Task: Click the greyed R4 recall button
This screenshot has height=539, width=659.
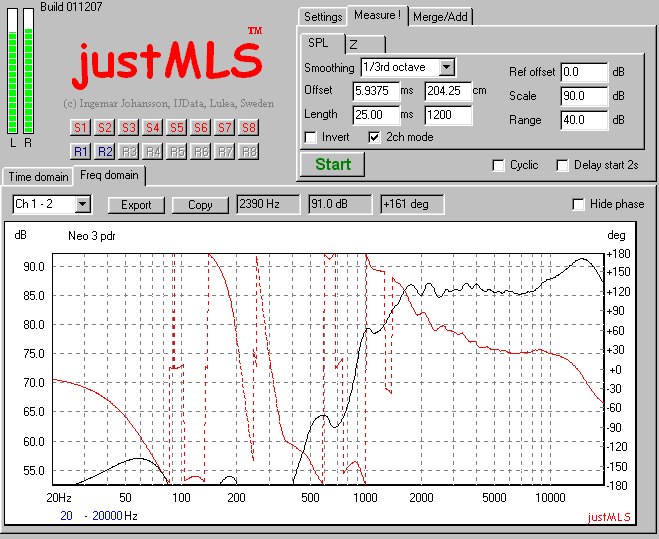Action: coord(153,151)
